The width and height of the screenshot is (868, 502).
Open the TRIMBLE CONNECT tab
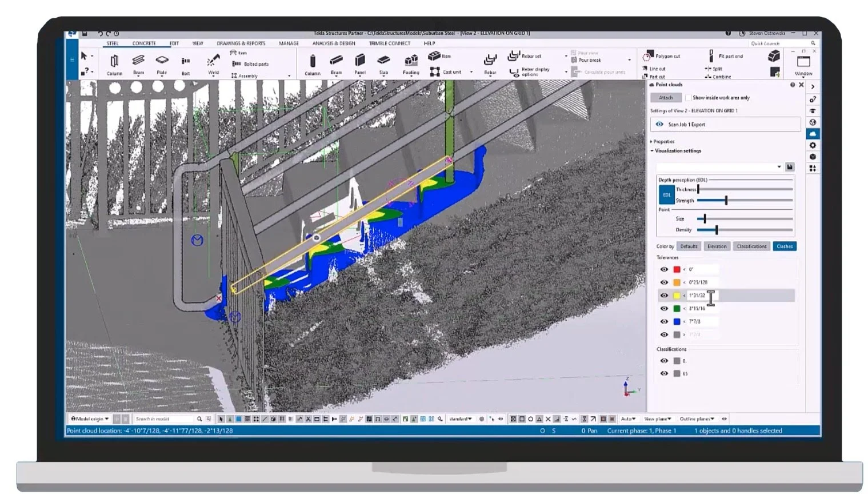pyautogui.click(x=390, y=43)
